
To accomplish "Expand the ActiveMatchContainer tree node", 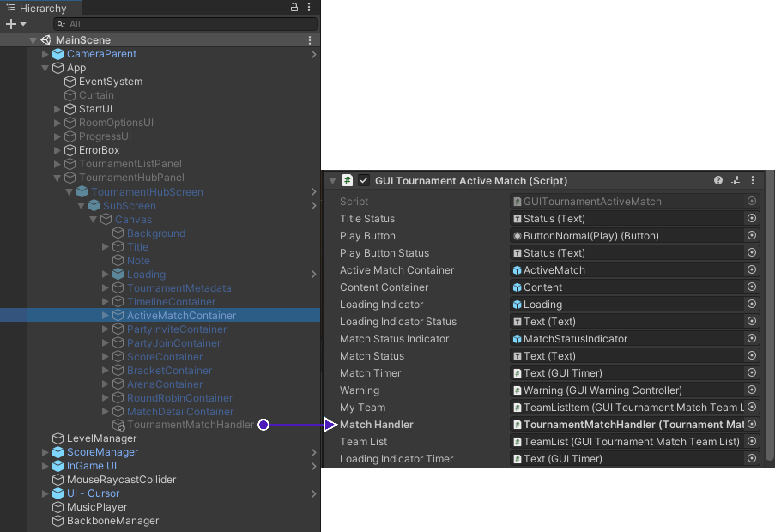I will [x=105, y=316].
